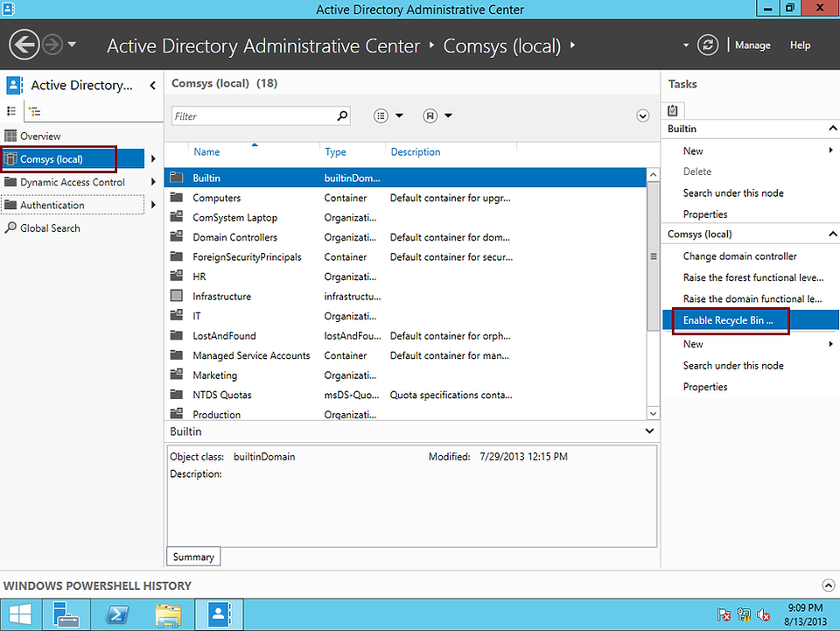Click the Domain Controllers OU icon
Viewport: 840px width, 631px height.
[176, 237]
